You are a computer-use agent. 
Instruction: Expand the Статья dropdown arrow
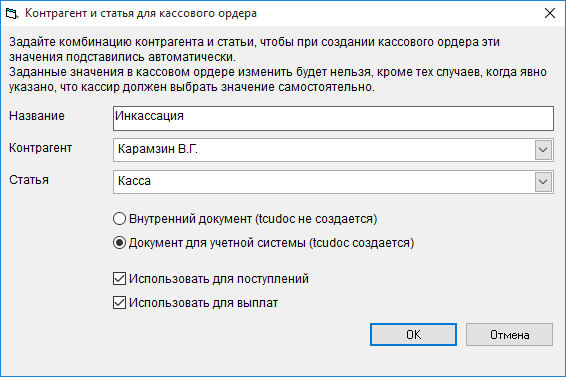click(x=543, y=182)
